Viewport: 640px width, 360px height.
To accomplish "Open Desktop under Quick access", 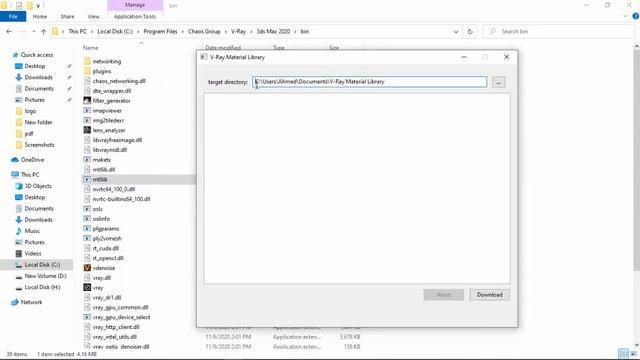I will (x=35, y=66).
